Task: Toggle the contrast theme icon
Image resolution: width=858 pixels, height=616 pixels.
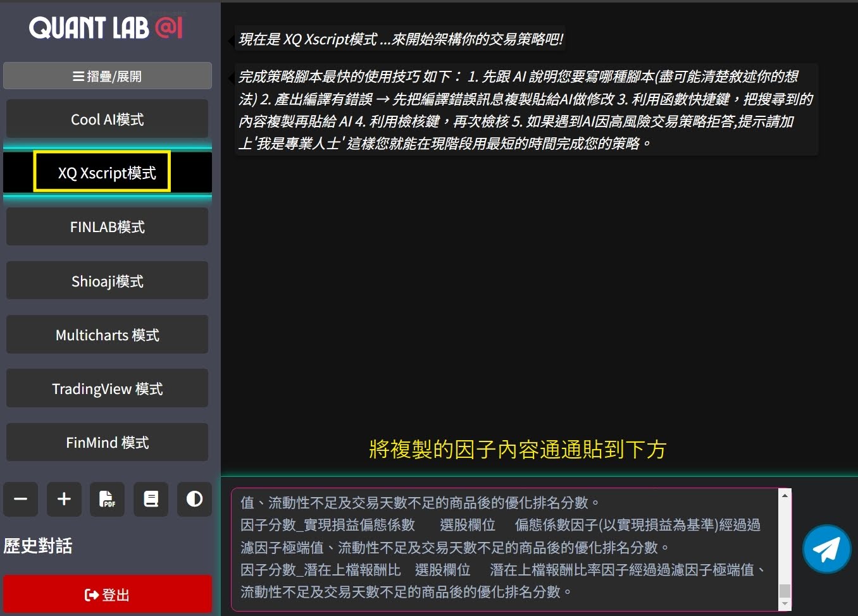Action: coord(194,499)
